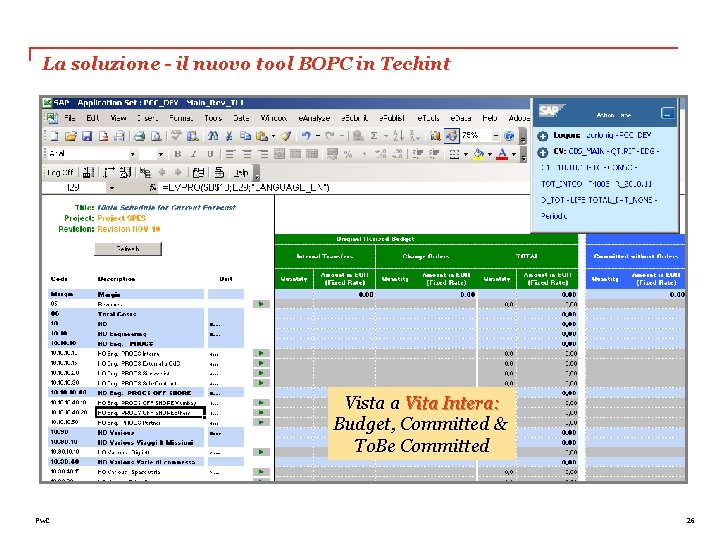The width and height of the screenshot is (720, 540).
Task: Open the eSubmit menu
Action: point(354,118)
